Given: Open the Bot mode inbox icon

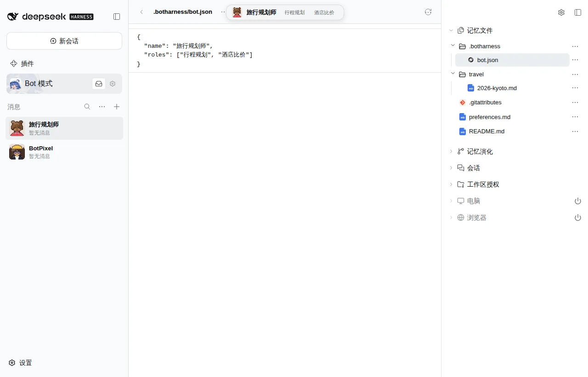Looking at the screenshot, I should tap(99, 84).
